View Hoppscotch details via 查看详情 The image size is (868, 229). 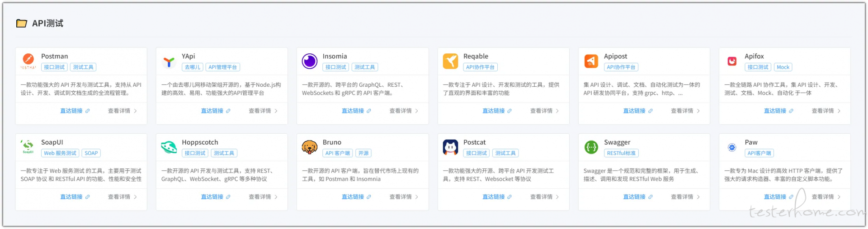point(263,197)
